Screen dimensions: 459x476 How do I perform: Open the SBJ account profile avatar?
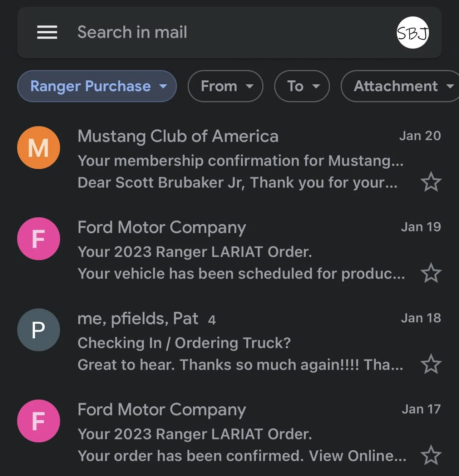[413, 33]
